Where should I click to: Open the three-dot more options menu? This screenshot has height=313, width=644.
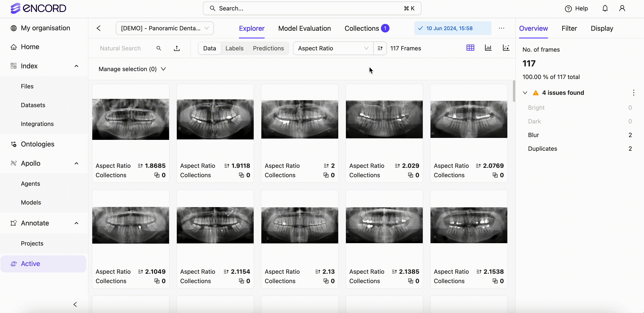502,28
